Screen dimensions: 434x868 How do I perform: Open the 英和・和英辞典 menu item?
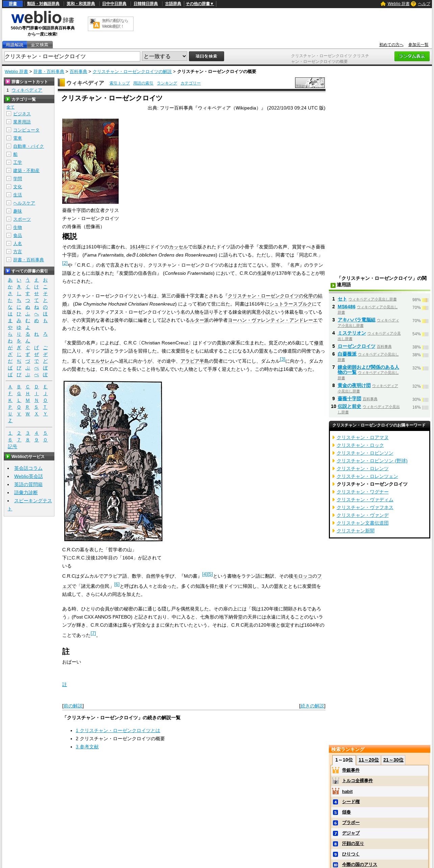pyautogui.click(x=81, y=4)
